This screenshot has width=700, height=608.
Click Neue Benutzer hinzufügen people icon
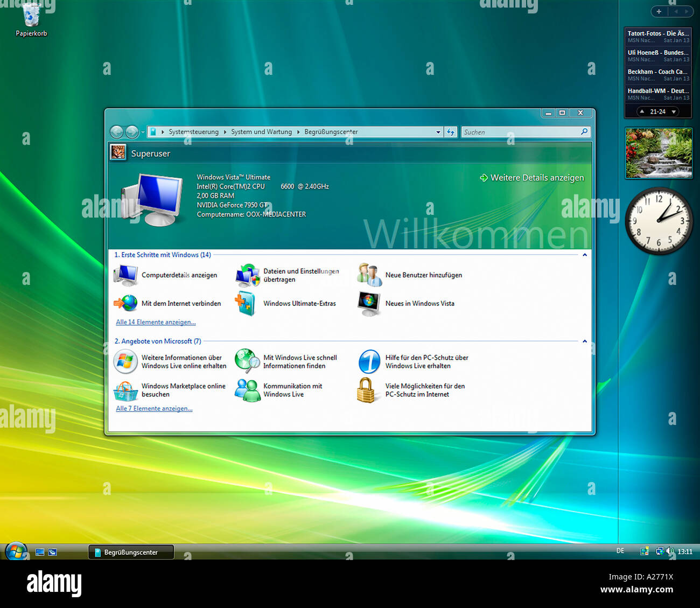[x=369, y=275]
